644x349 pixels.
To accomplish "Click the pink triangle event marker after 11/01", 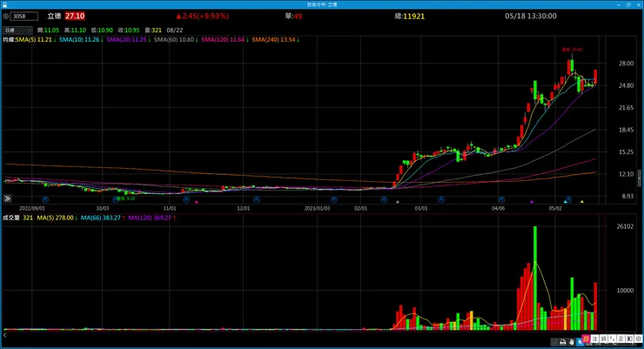I will point(197,202).
